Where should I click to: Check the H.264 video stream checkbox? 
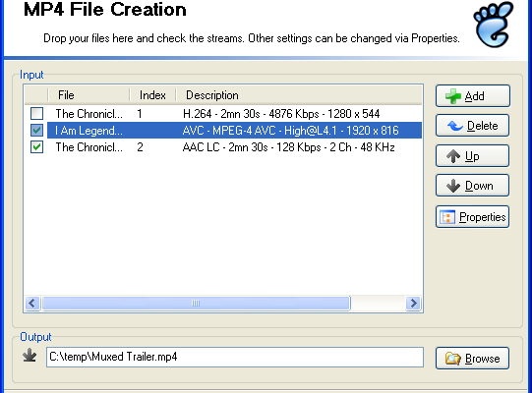pos(36,114)
